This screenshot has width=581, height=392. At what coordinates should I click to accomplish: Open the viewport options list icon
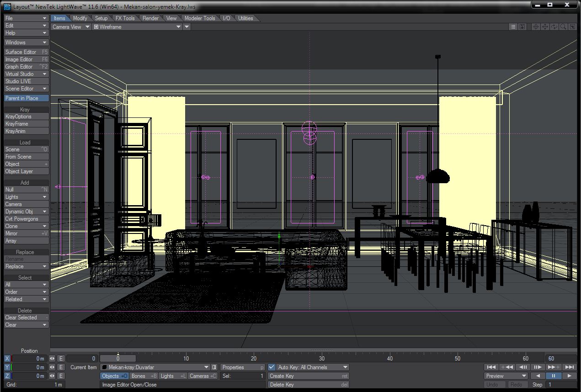513,27
